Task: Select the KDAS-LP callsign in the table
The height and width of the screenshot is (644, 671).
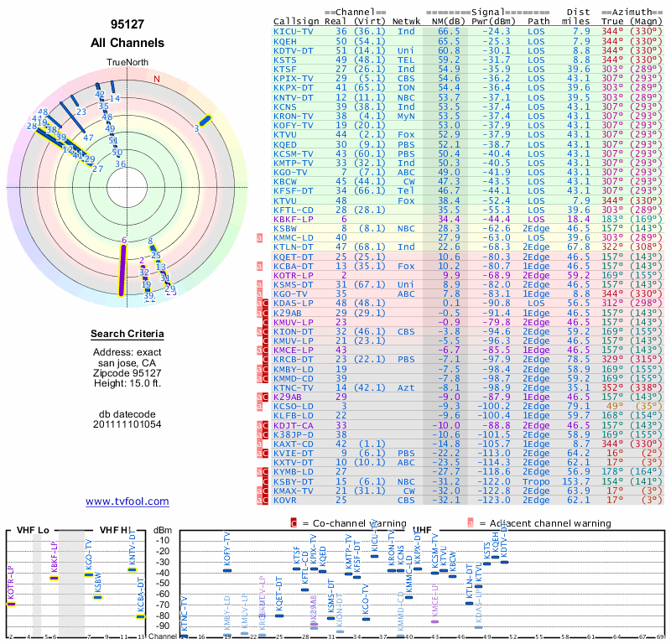Action: (x=293, y=304)
